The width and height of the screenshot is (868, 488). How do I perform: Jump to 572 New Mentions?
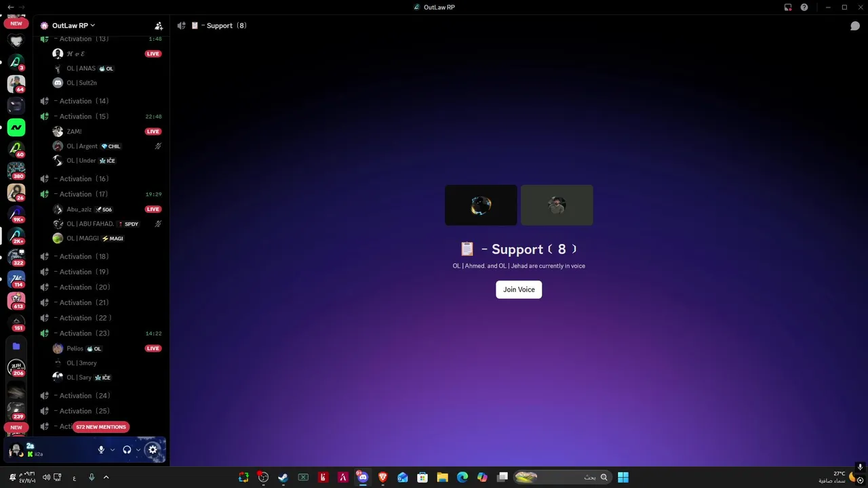click(x=101, y=427)
